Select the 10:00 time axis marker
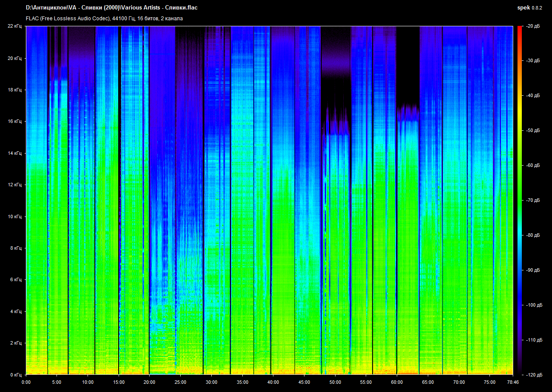The height and width of the screenshot is (392, 552). (x=88, y=382)
